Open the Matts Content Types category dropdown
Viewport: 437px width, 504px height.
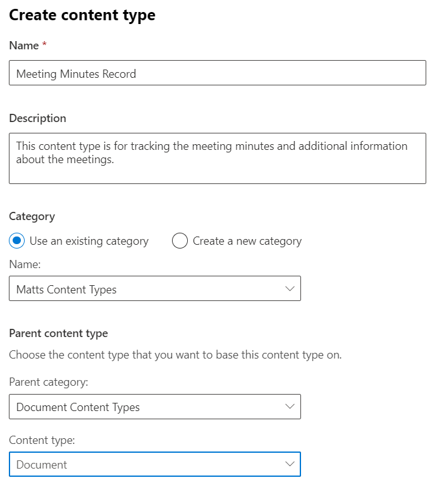(x=155, y=288)
